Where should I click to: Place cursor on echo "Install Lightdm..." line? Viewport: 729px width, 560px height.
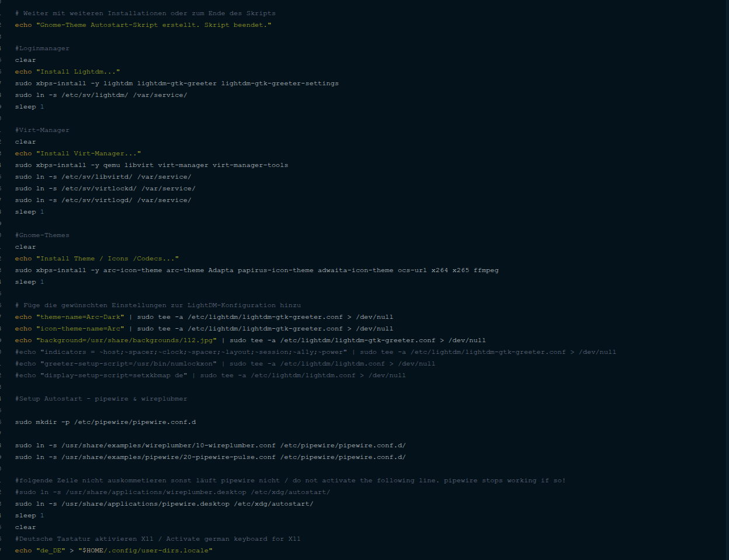click(x=67, y=72)
